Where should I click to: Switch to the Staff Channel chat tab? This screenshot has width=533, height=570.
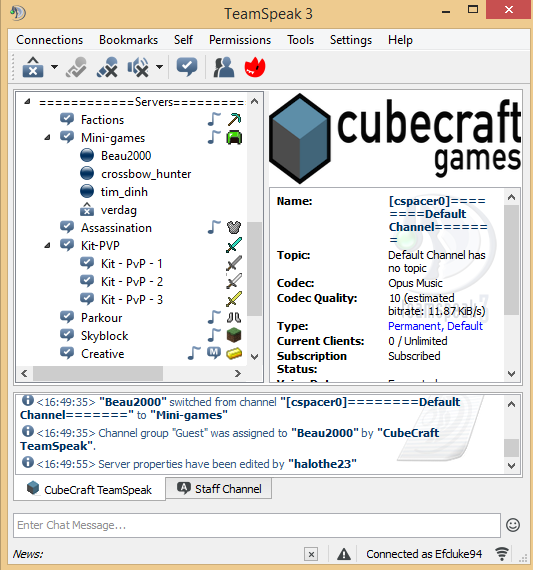[219, 489]
